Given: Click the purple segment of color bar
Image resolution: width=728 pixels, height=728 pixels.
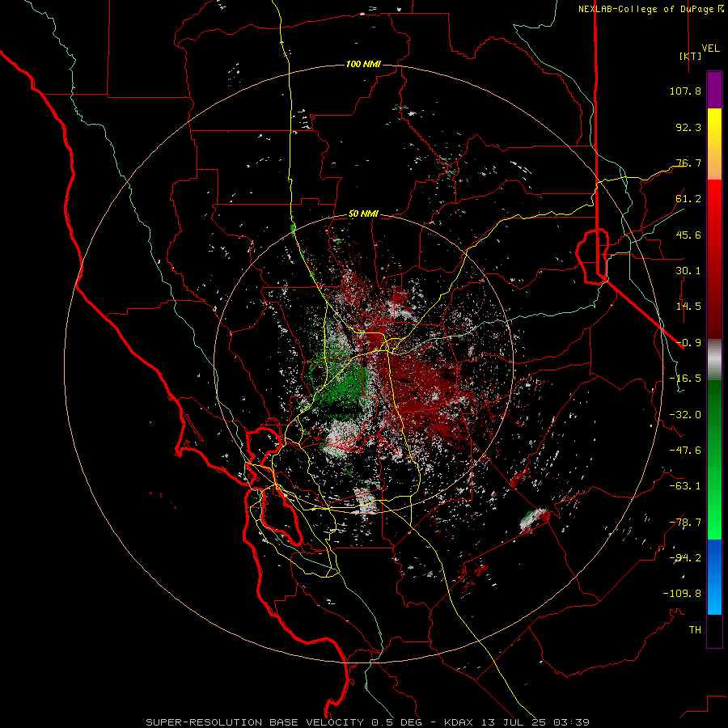Looking at the screenshot, I should point(714,90).
